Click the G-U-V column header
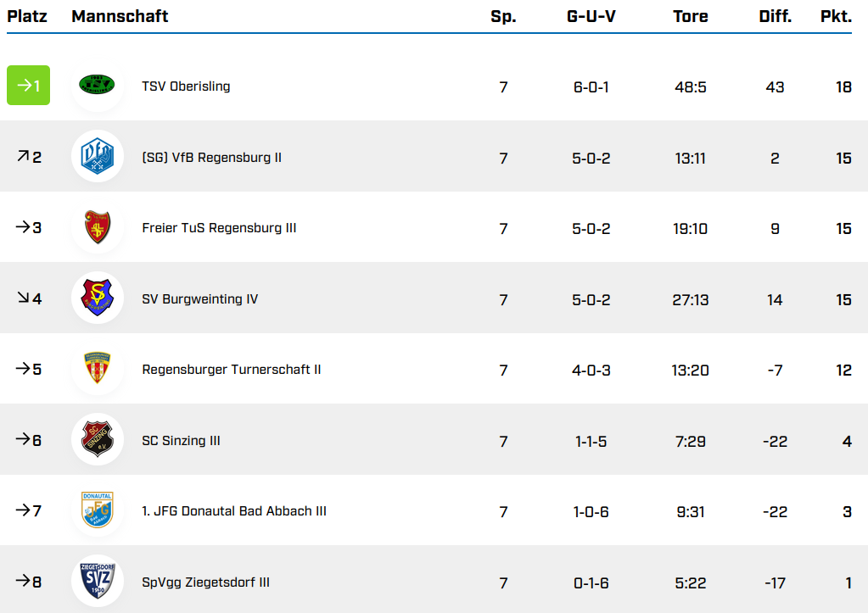Viewport: 868px width, 613px height. (x=591, y=16)
